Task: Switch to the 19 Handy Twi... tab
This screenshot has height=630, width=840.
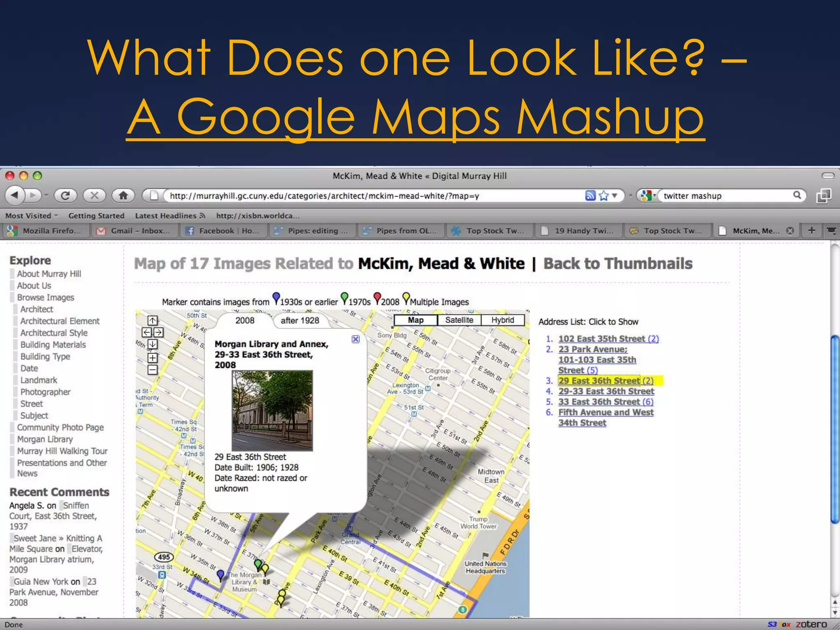Action: point(578,231)
